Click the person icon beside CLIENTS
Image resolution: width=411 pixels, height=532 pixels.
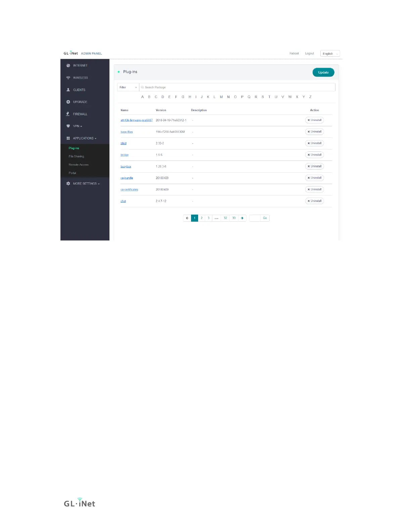click(x=68, y=90)
